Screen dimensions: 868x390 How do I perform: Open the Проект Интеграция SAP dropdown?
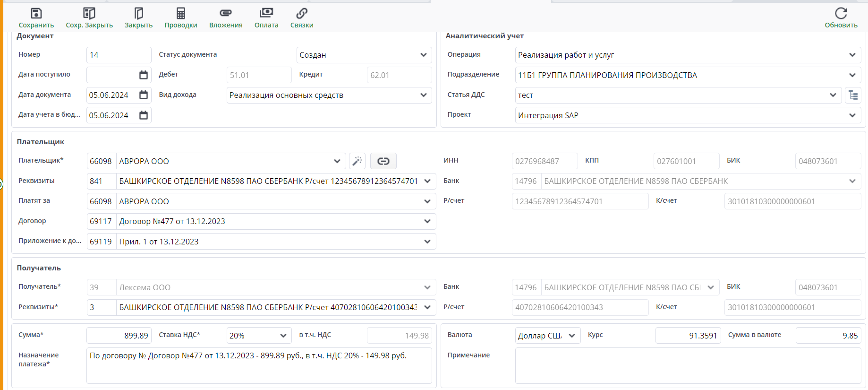[x=852, y=115]
